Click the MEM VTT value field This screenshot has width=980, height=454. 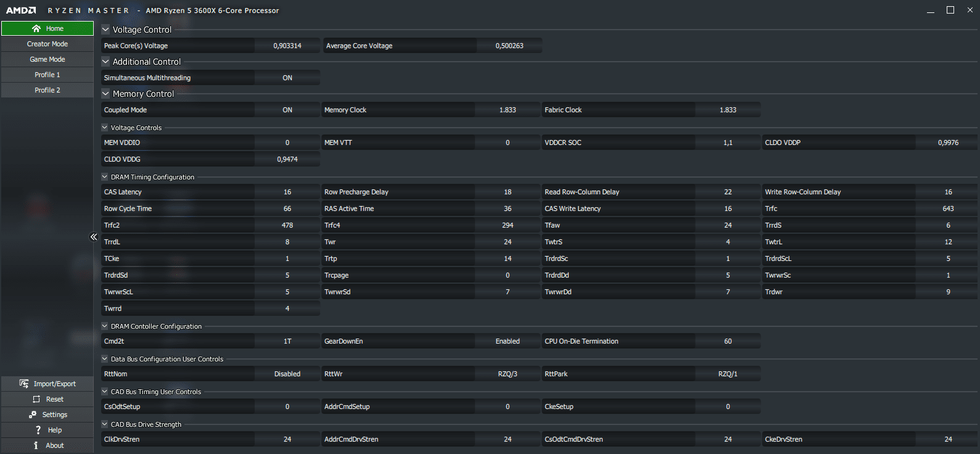tap(508, 142)
